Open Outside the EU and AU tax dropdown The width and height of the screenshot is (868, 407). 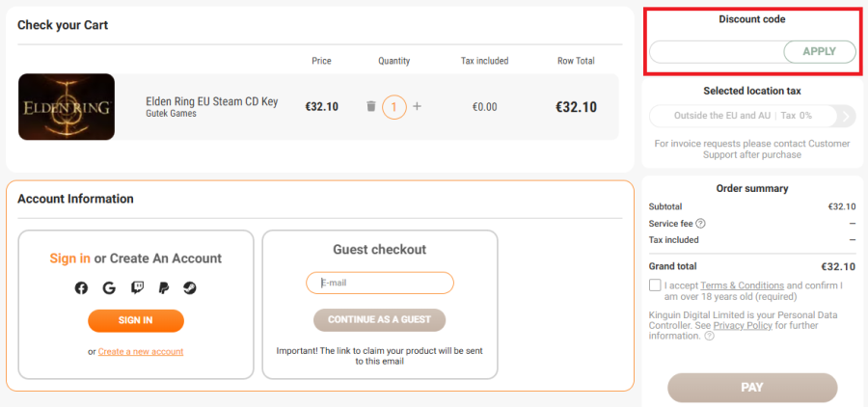pos(743,116)
